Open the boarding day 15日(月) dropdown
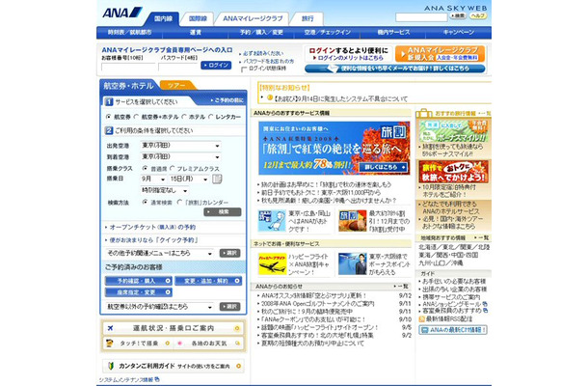Screen dimensions: 588x386 (x=189, y=179)
